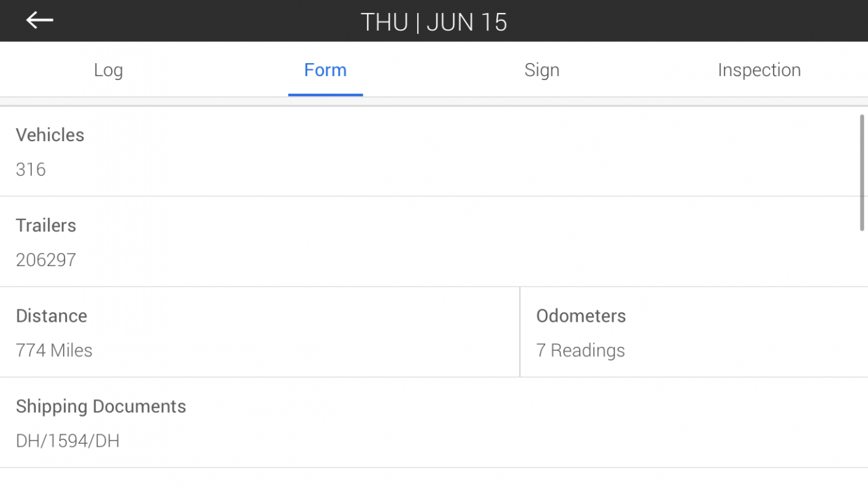
Task: View the 7 Readings odometer entry
Action: (x=580, y=350)
